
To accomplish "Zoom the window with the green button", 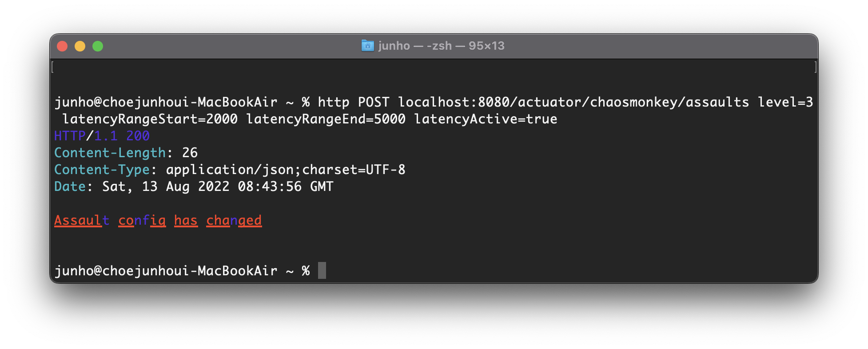I will 98,46.
